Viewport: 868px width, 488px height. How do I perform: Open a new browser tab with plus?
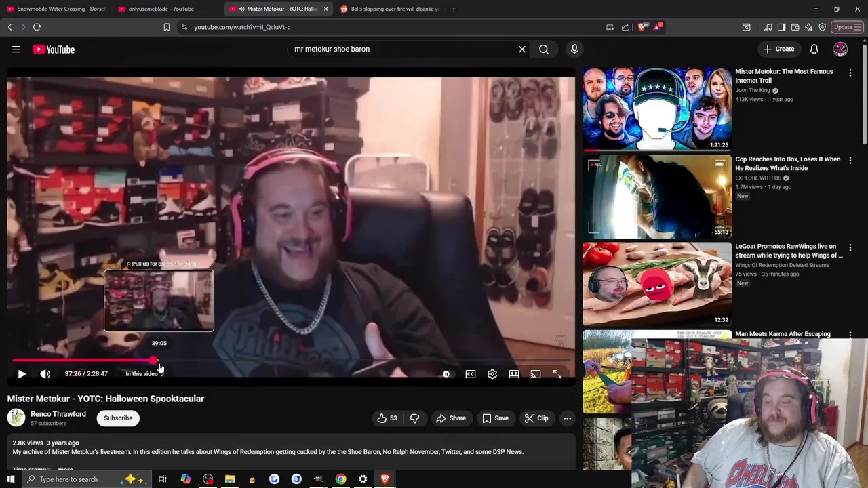click(x=454, y=9)
